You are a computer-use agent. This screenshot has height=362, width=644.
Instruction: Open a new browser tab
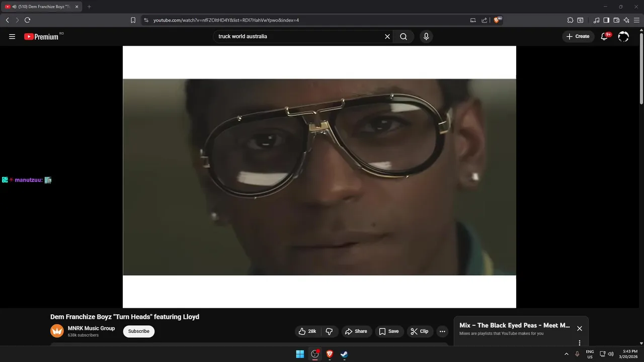point(89,7)
